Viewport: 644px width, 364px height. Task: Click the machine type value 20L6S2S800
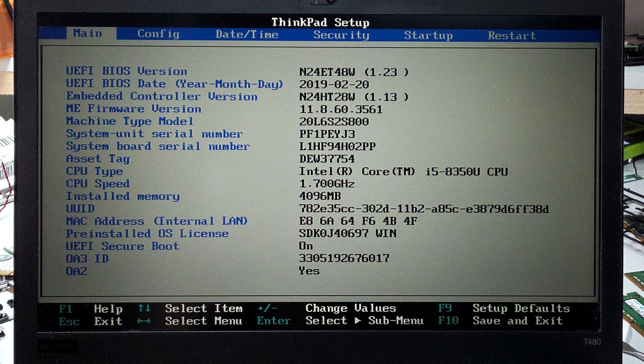click(x=334, y=122)
